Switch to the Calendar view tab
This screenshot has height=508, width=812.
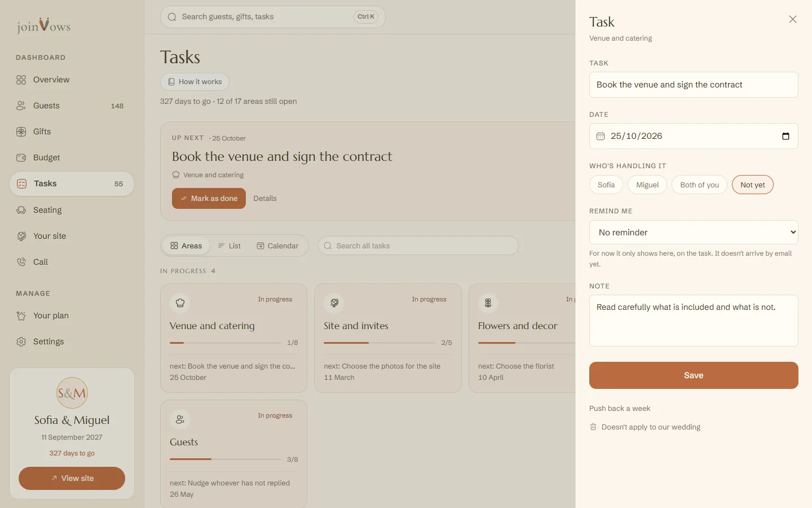[x=277, y=246]
